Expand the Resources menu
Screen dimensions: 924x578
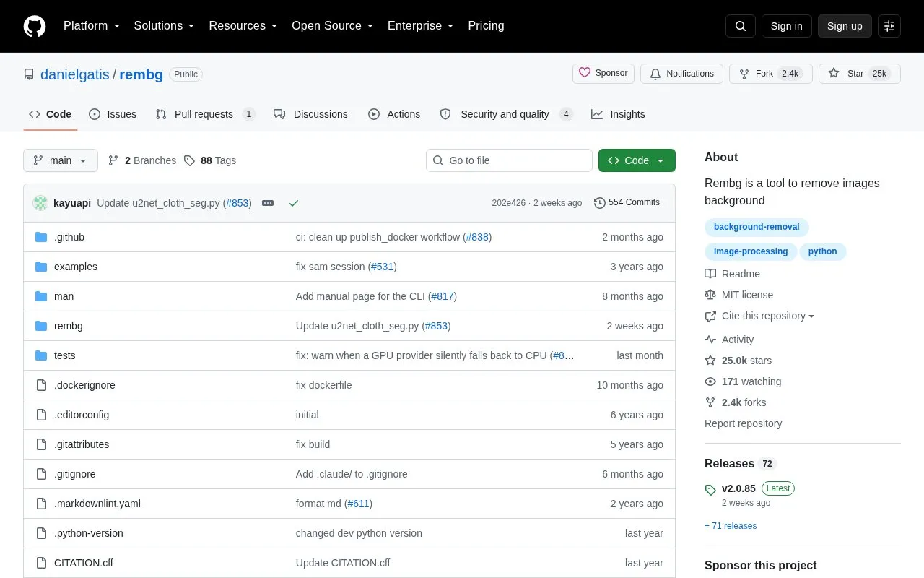(x=243, y=26)
